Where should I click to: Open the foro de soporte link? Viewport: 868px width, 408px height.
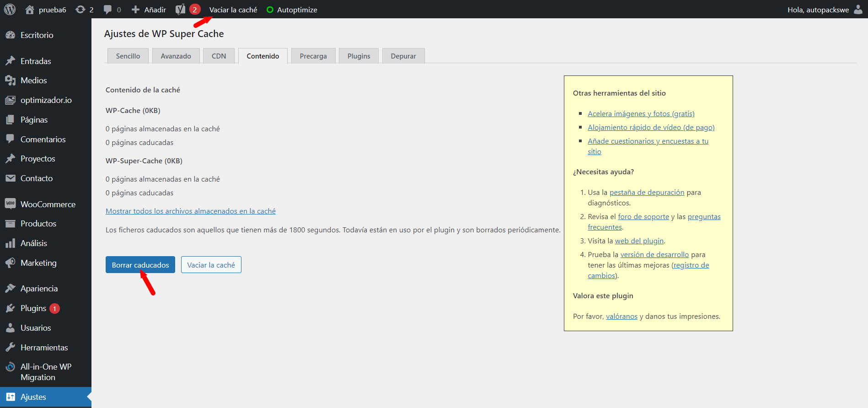click(x=643, y=216)
